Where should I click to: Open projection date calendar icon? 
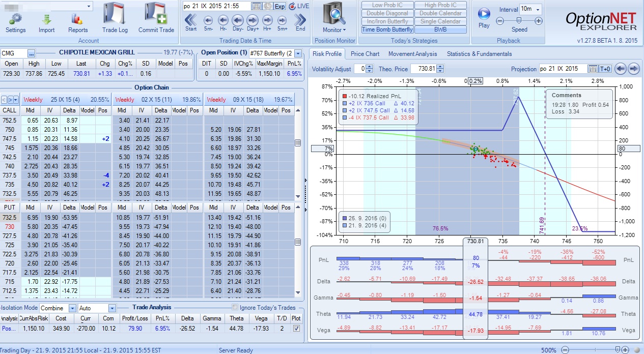coord(593,69)
